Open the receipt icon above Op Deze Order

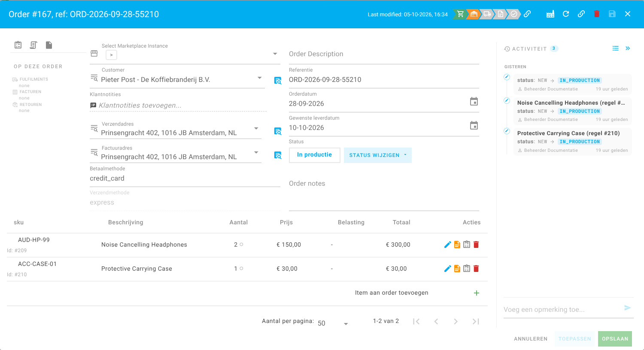tap(33, 45)
